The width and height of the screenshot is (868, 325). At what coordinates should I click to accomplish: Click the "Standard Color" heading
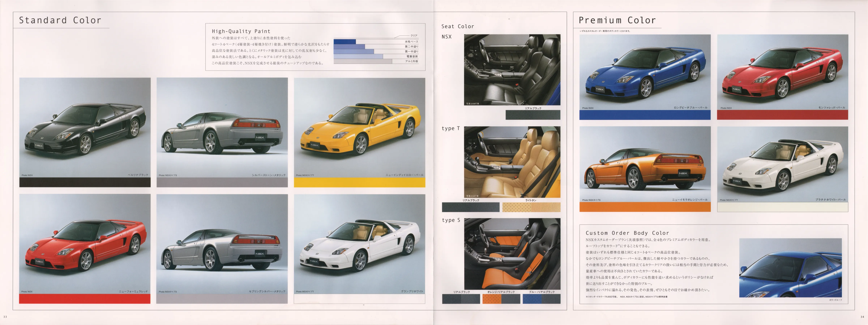coord(60,20)
